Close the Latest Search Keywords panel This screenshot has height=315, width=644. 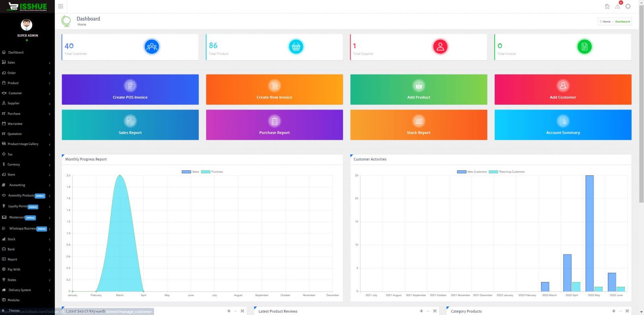coord(242,311)
